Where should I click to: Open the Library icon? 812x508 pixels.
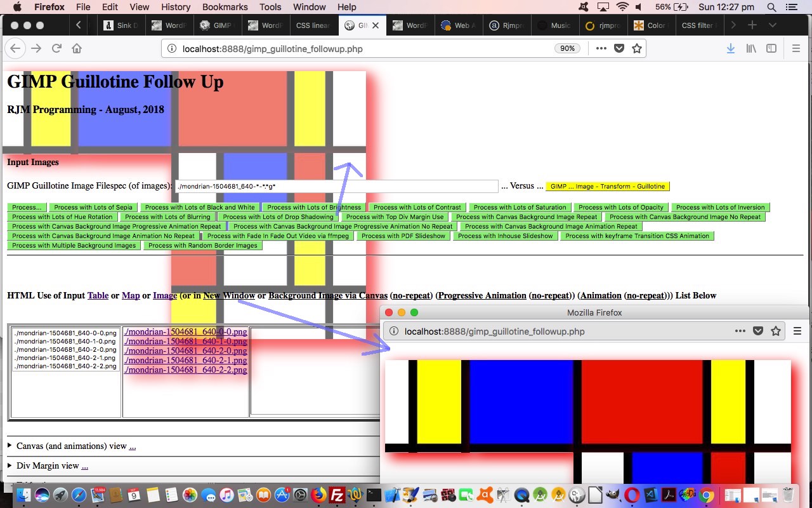[751, 49]
